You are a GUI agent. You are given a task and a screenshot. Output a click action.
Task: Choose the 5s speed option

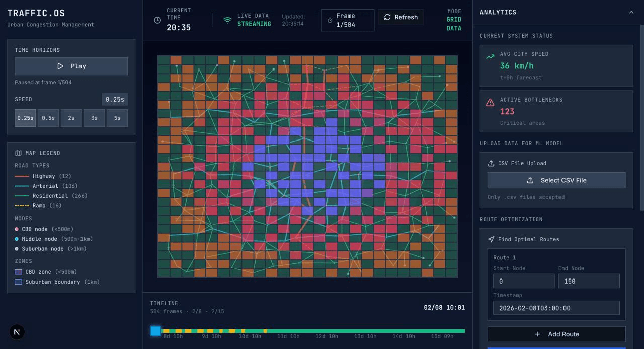point(117,118)
